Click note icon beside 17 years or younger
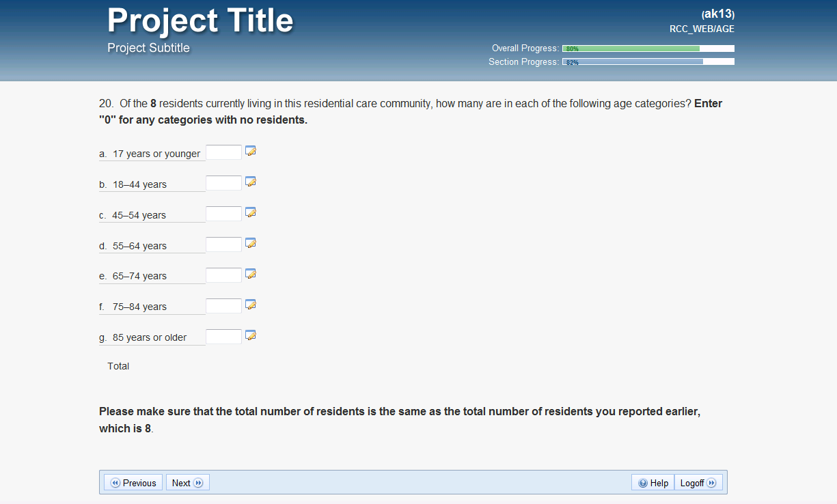The width and height of the screenshot is (837, 504). click(x=251, y=151)
